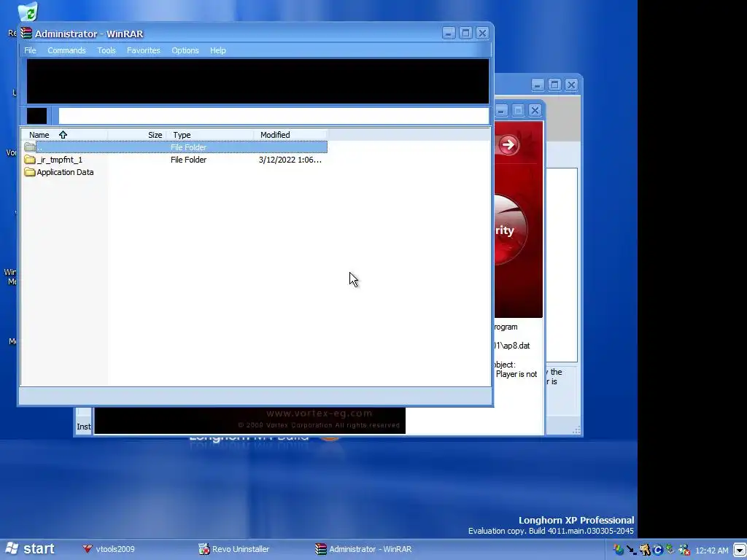Click the resize grip of background window
The width and height of the screenshot is (747, 560).
pos(576,430)
